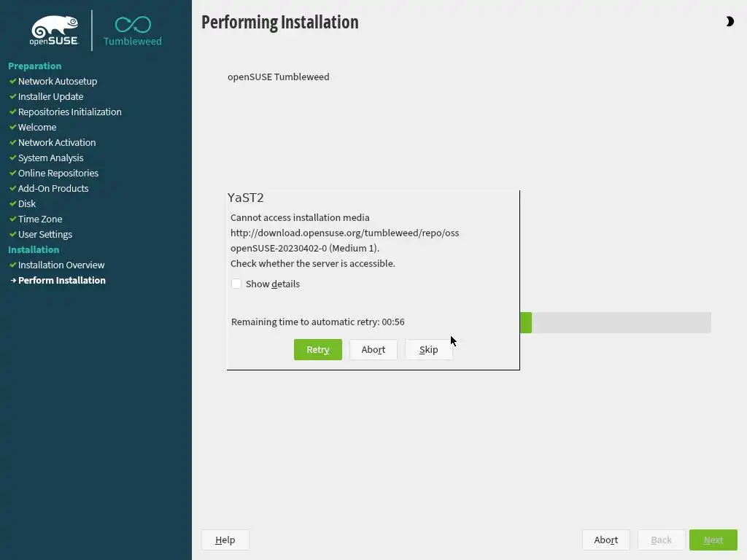Screen dimensions: 747x560
Task: Select the Welcome step text
Action: pyautogui.click(x=37, y=127)
